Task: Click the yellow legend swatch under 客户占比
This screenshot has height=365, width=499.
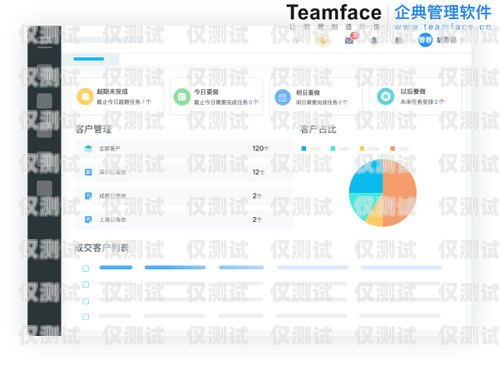Action: tap(362, 148)
